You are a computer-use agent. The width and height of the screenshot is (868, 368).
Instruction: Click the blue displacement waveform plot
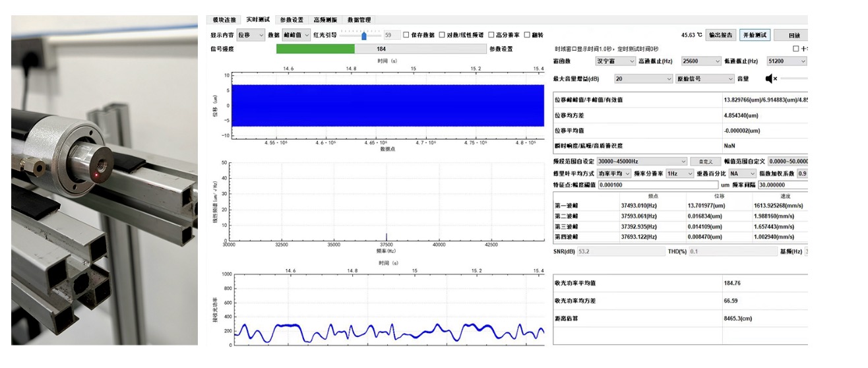[x=387, y=106]
